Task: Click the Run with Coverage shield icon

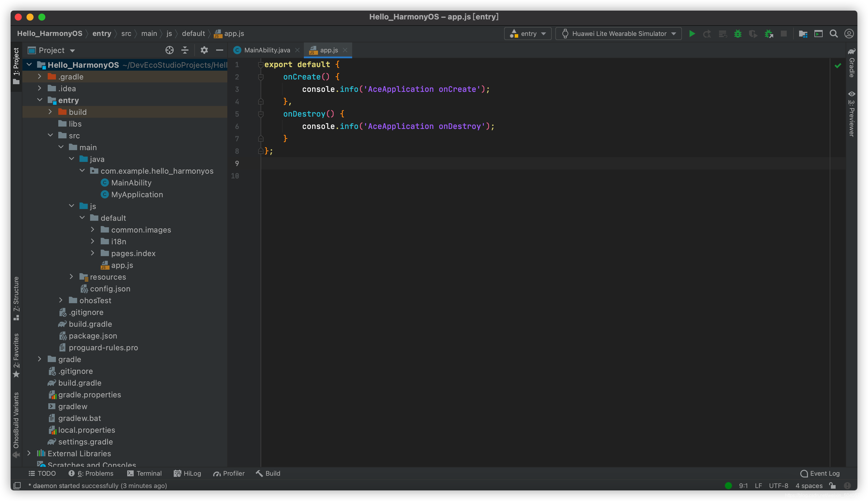Action: click(x=753, y=34)
